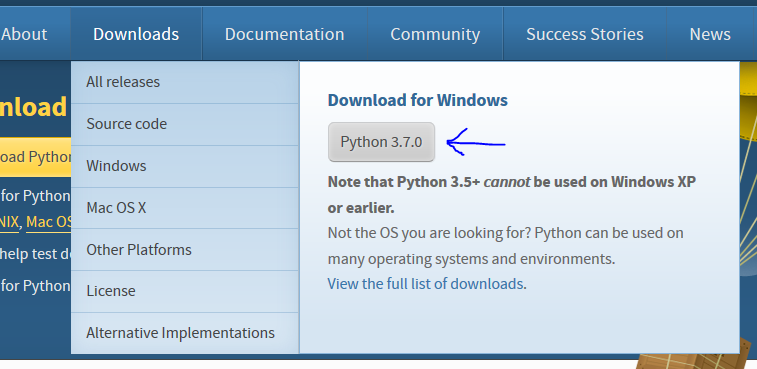The image size is (757, 369).
Task: Select Source code in Downloads submenu
Action: click(x=185, y=124)
